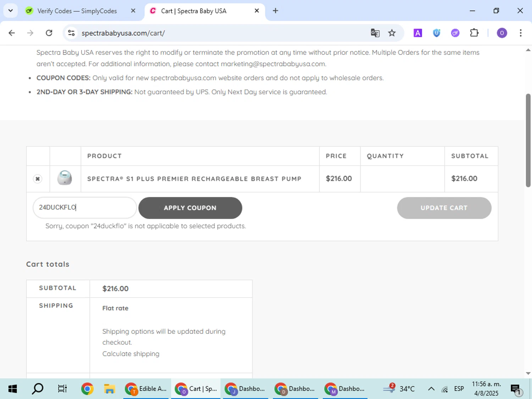Show hidden system tray icons
The width and height of the screenshot is (532, 399).
click(x=431, y=389)
